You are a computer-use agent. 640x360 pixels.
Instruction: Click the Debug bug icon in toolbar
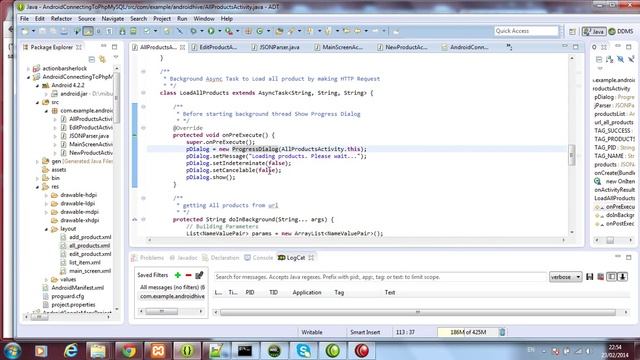tap(193, 31)
